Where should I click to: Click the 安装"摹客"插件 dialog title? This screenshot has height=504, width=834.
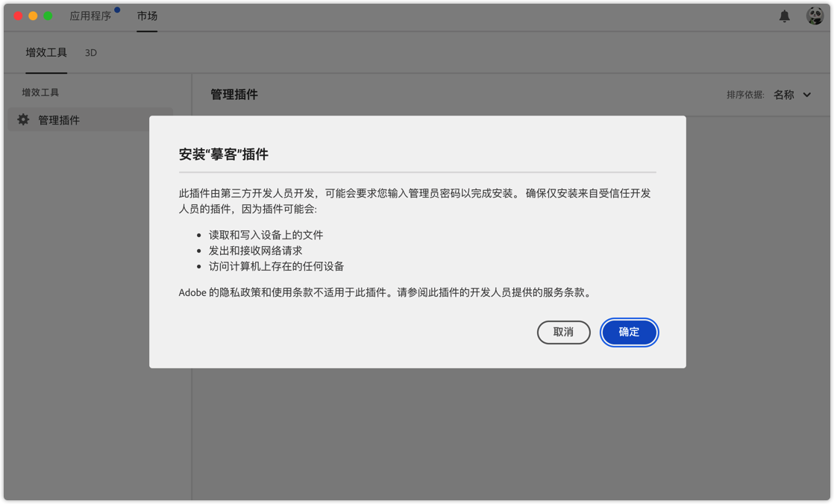pyautogui.click(x=224, y=154)
